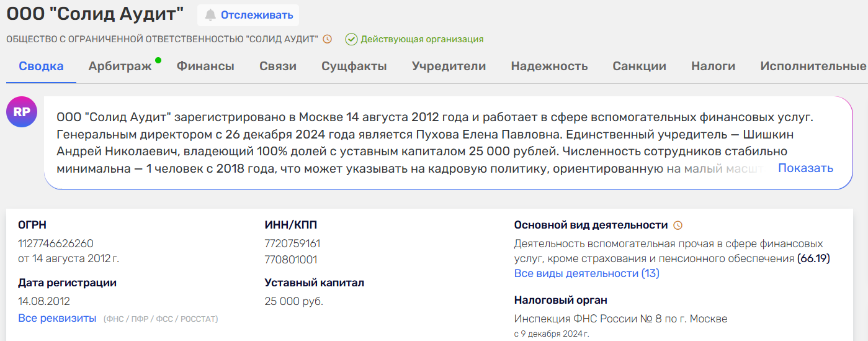This screenshot has width=868, height=341.
Task: Click the RP avatar icon
Action: (x=22, y=112)
